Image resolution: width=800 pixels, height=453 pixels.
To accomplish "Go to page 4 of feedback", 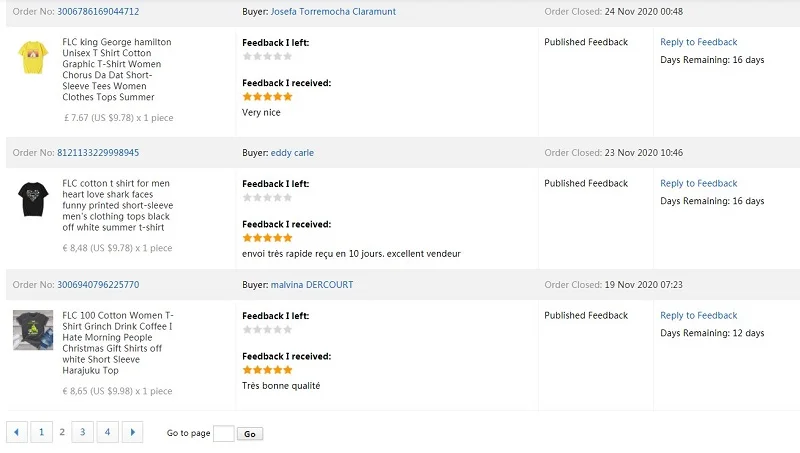I will click(x=108, y=432).
